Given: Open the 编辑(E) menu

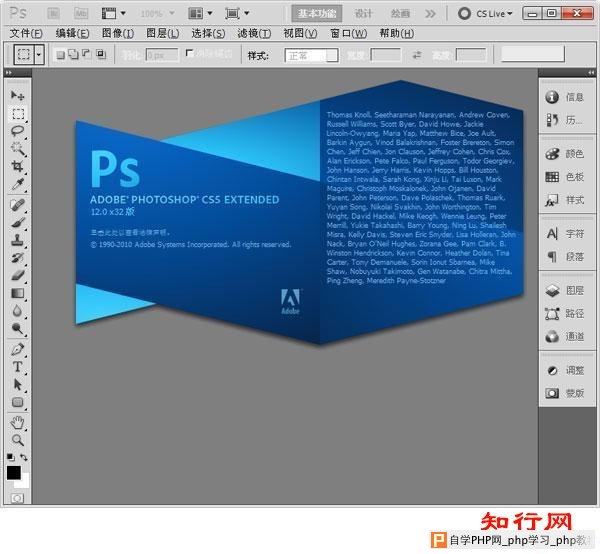Looking at the screenshot, I should (72, 33).
